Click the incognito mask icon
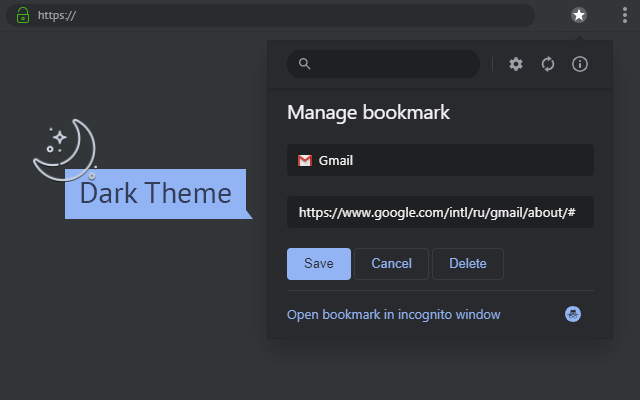This screenshot has height=400, width=640. pos(573,314)
